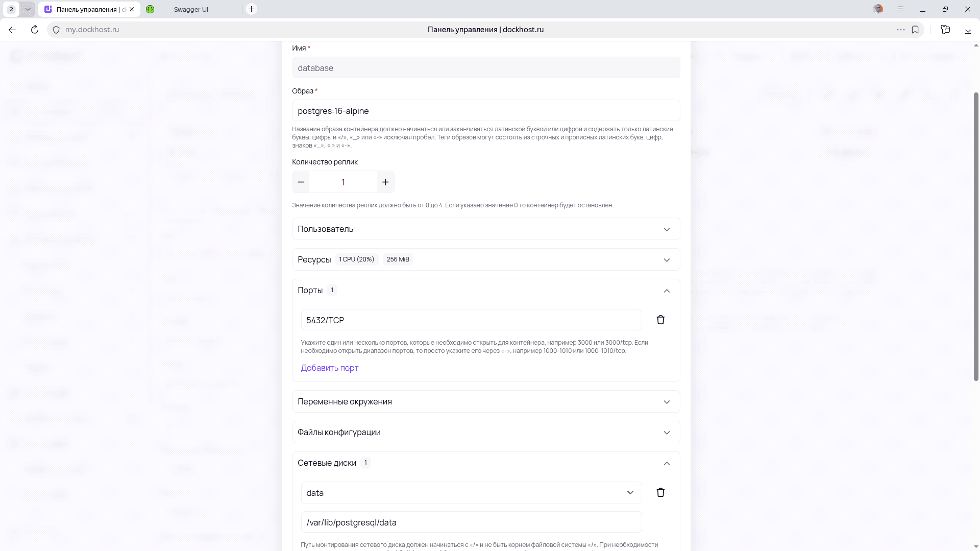Open the profile avatar
The width and height of the screenshot is (980, 551).
(878, 9)
